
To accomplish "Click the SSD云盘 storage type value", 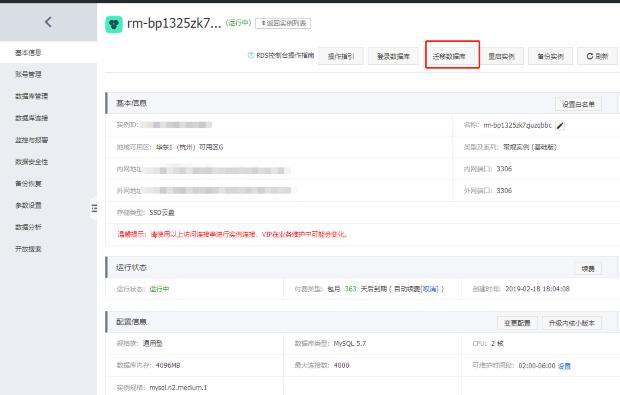I will point(162,213).
